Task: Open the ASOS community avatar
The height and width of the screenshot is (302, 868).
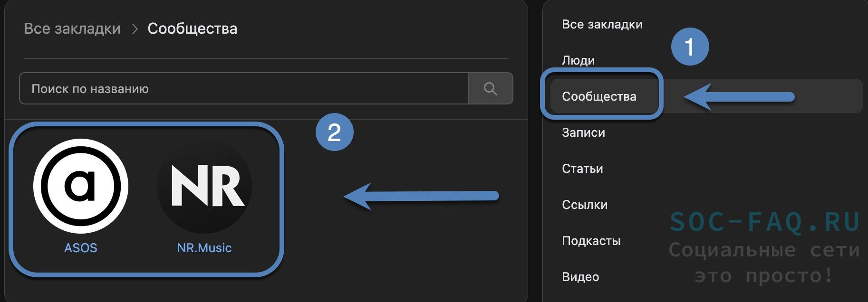Action: click(81, 186)
